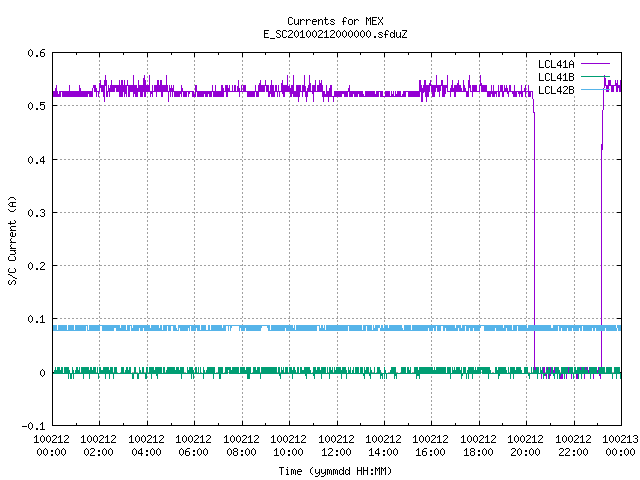The height and width of the screenshot is (480, 640).
Task: Click the y-axis tick value 0.2
Action: click(36, 266)
